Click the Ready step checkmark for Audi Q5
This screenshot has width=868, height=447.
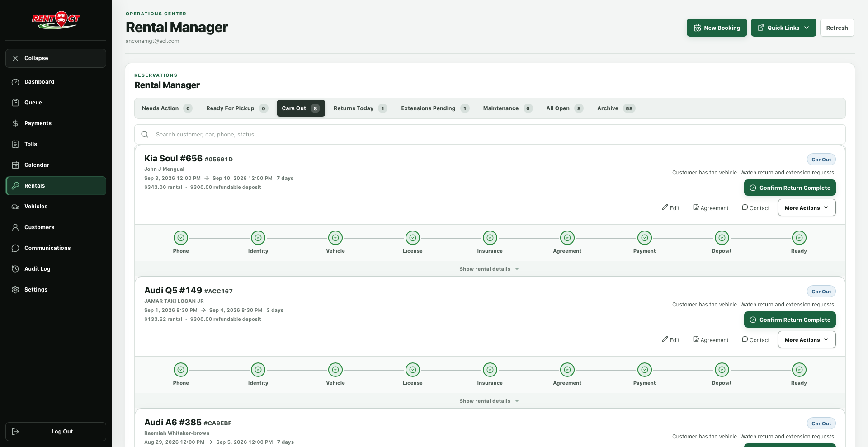coord(799,370)
